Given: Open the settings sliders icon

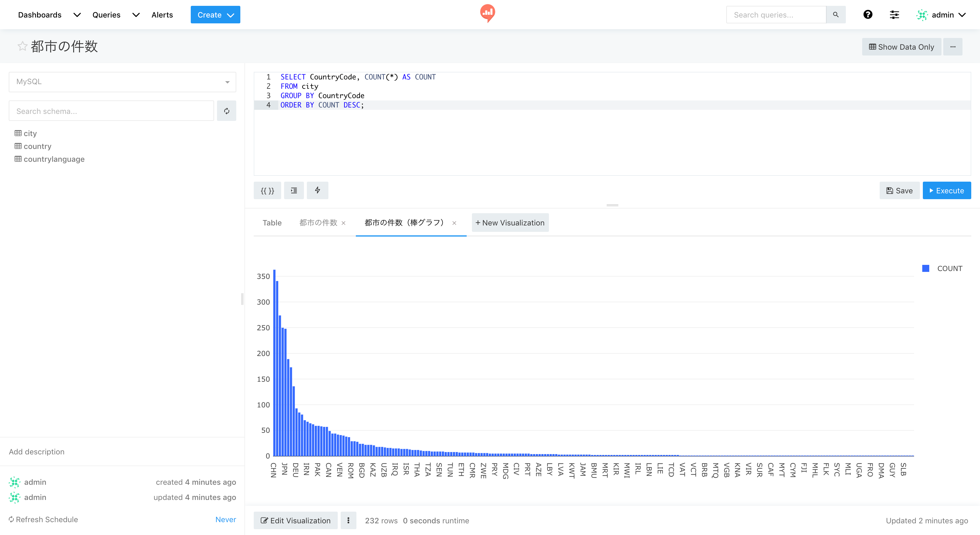Looking at the screenshot, I should click(894, 15).
